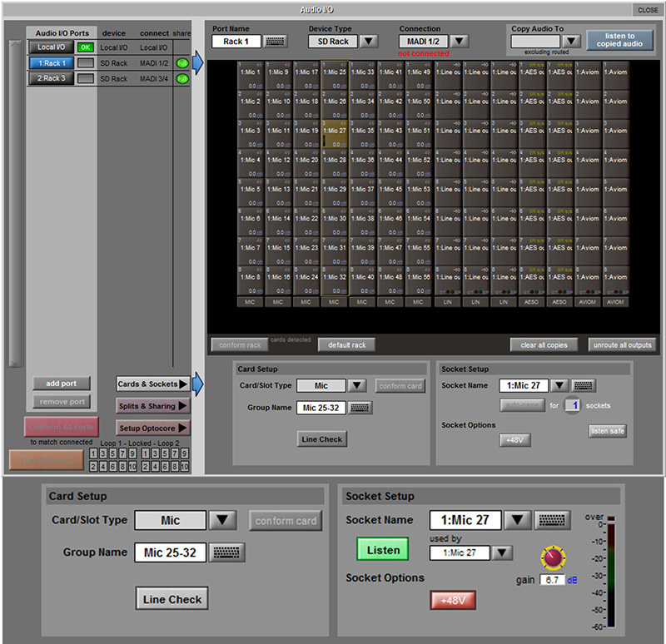Image resolution: width=666 pixels, height=644 pixels.
Task: Select socket 1:Mic 27 in the grid
Action: pos(335,133)
